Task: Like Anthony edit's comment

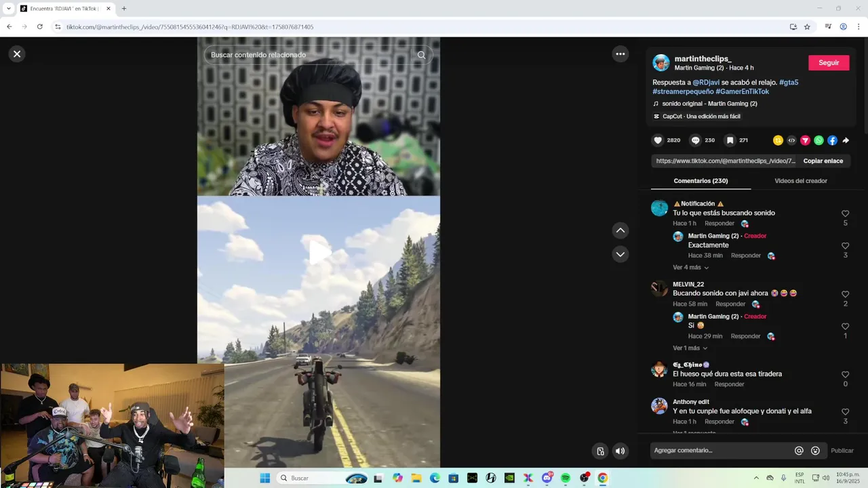Action: pyautogui.click(x=845, y=412)
